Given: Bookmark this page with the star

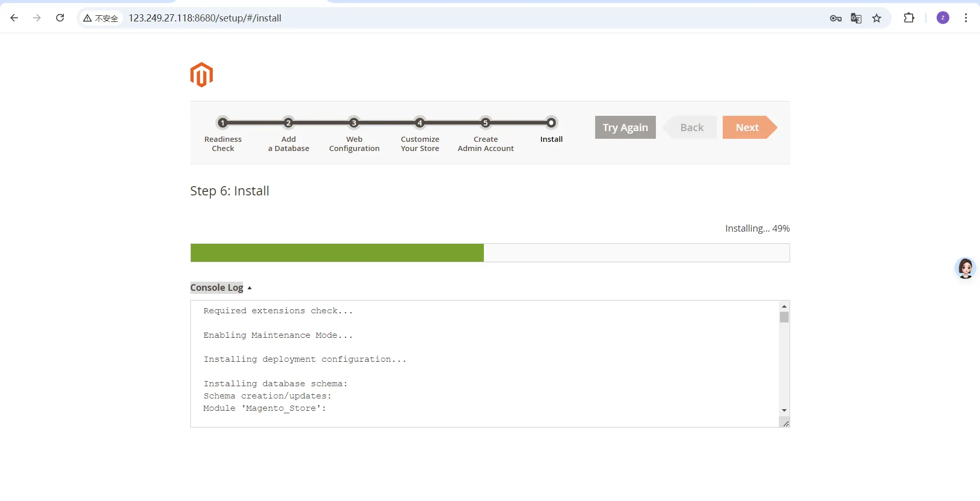Looking at the screenshot, I should pos(877,18).
